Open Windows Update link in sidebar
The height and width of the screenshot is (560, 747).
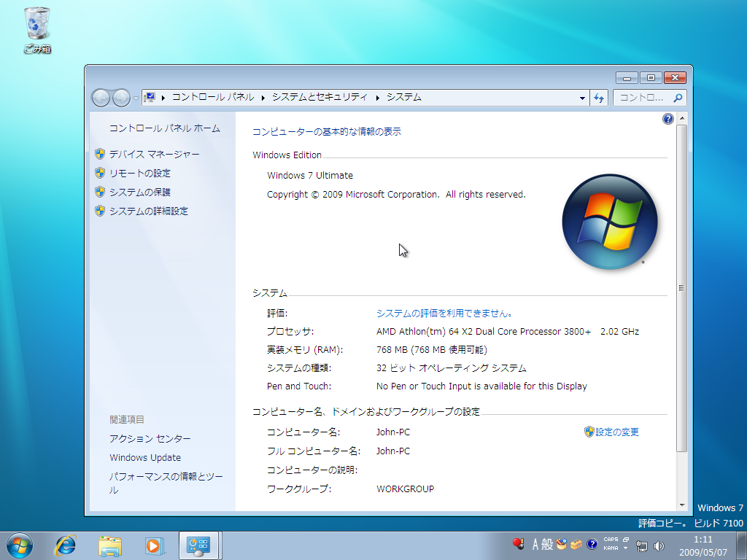tap(145, 458)
